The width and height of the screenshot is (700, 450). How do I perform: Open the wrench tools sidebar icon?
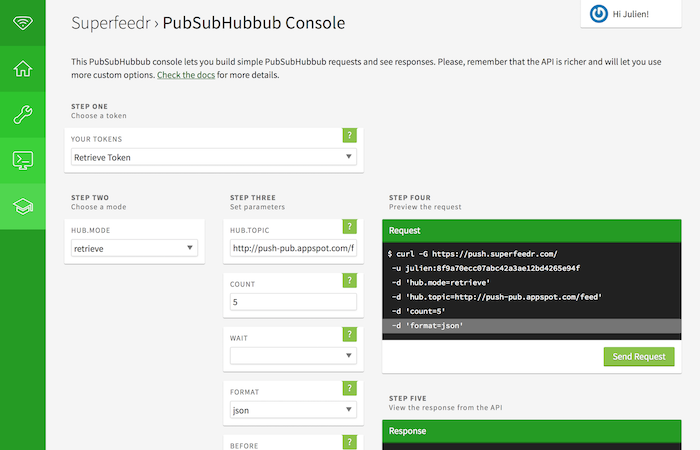23,115
